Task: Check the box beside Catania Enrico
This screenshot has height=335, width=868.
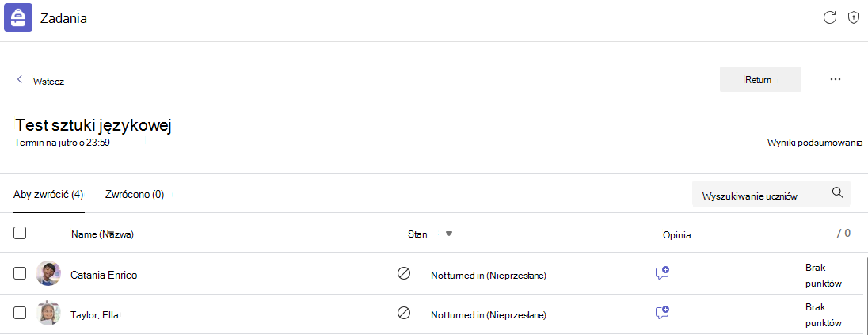Action: 20,273
